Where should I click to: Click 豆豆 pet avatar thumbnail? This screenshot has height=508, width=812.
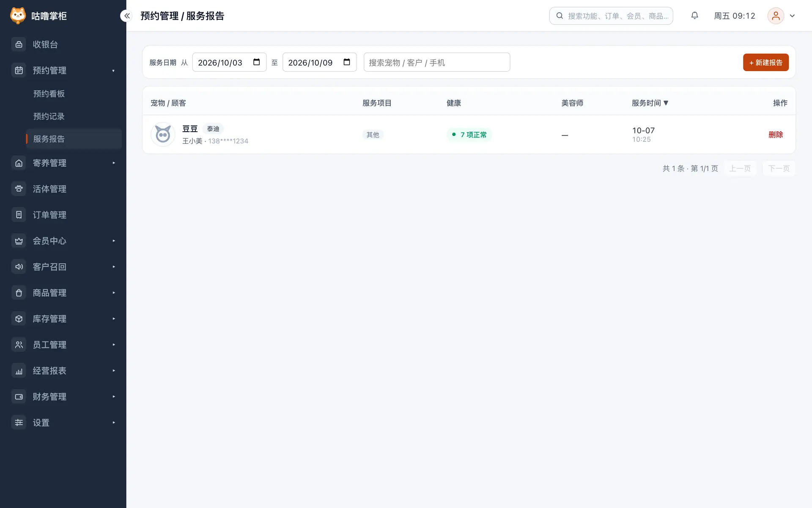(163, 135)
